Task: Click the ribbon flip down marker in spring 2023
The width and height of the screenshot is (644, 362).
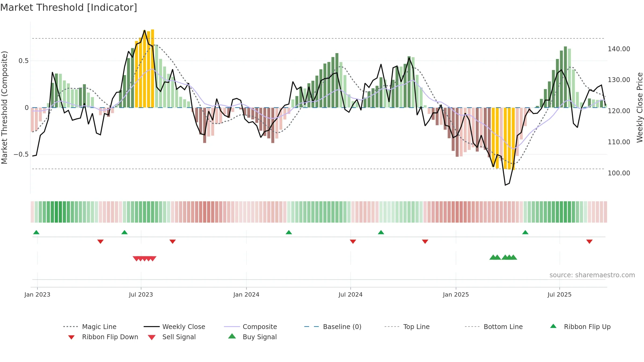Action: [x=100, y=242]
